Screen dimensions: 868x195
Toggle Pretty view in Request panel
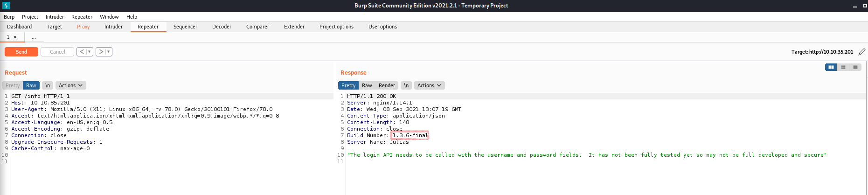(13, 85)
